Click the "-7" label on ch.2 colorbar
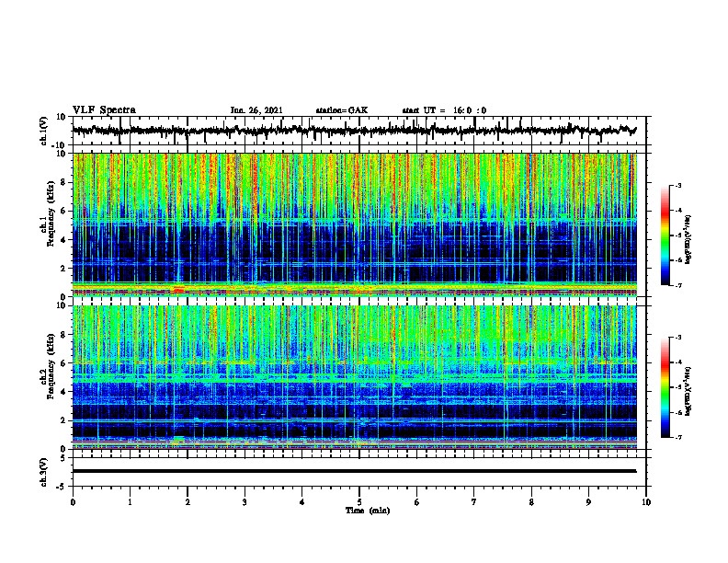 tap(678, 437)
